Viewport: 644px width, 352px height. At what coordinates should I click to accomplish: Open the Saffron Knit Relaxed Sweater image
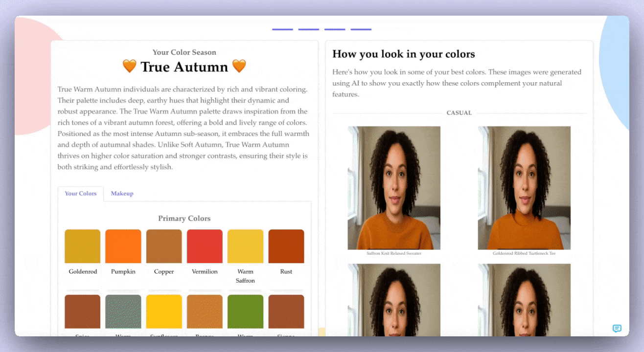pyautogui.click(x=394, y=188)
